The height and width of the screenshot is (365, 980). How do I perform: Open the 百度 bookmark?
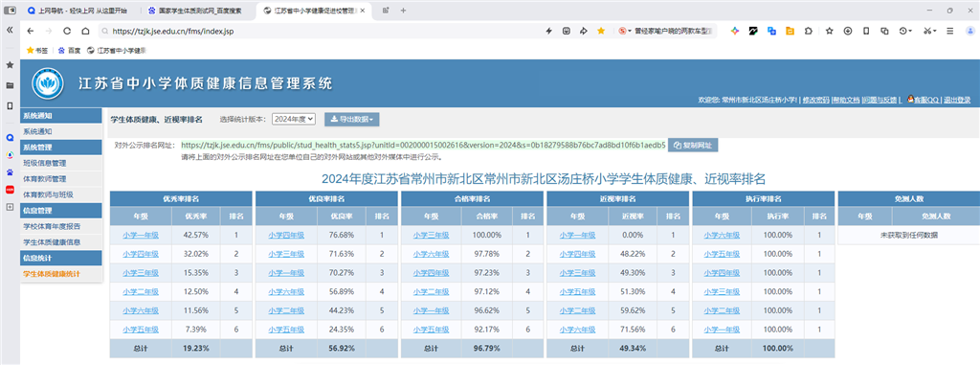tap(69, 50)
